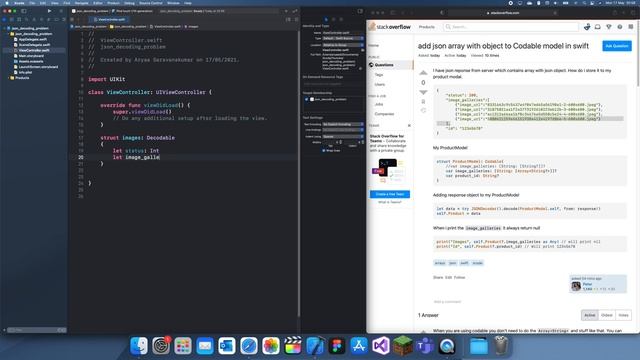Toggle json_decoding_problem target membership checkbox
This screenshot has height=360, width=640.
pos(307,99)
